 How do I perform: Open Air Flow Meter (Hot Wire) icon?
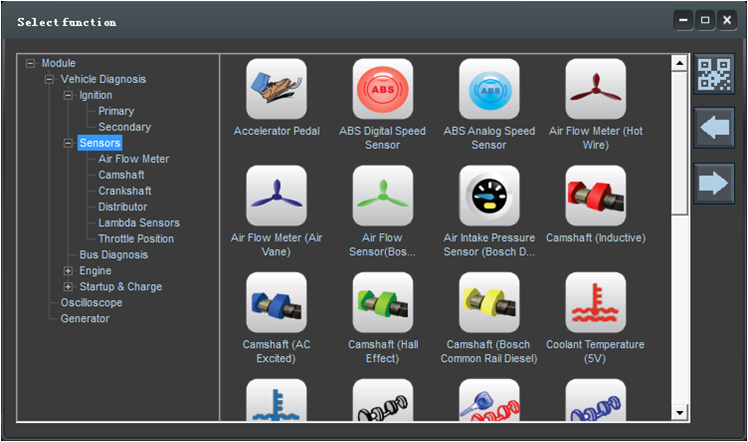[x=595, y=89]
